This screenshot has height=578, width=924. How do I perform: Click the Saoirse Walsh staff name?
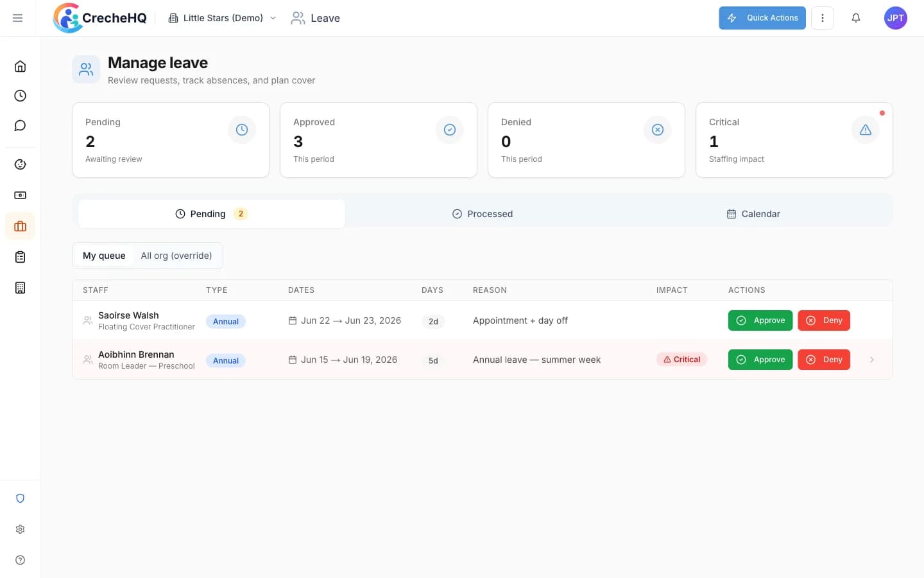click(x=128, y=315)
